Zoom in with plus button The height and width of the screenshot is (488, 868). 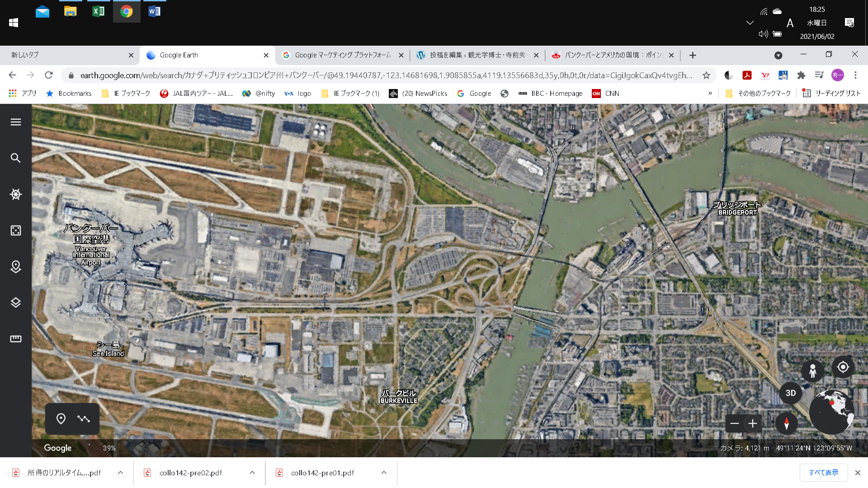[x=753, y=423]
